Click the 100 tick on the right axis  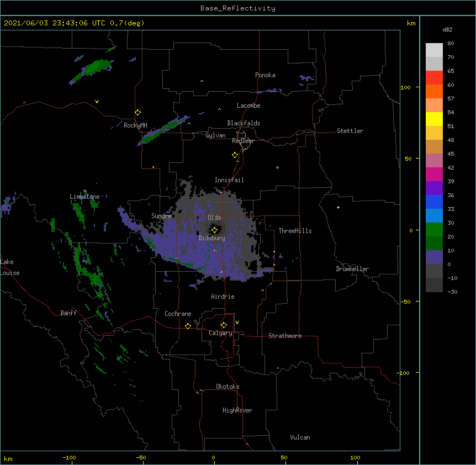pos(405,87)
